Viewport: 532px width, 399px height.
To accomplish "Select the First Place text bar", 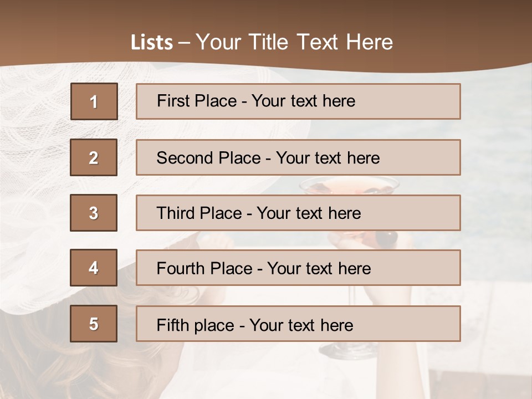I will [298, 101].
